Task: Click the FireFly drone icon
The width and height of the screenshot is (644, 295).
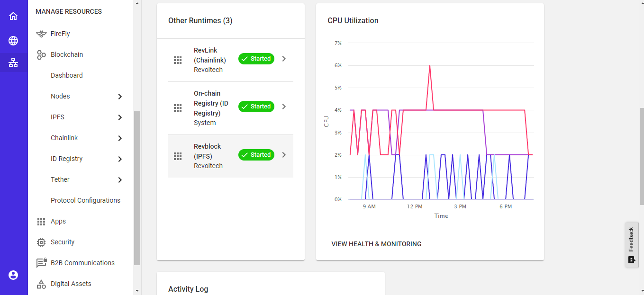Action: click(41, 34)
